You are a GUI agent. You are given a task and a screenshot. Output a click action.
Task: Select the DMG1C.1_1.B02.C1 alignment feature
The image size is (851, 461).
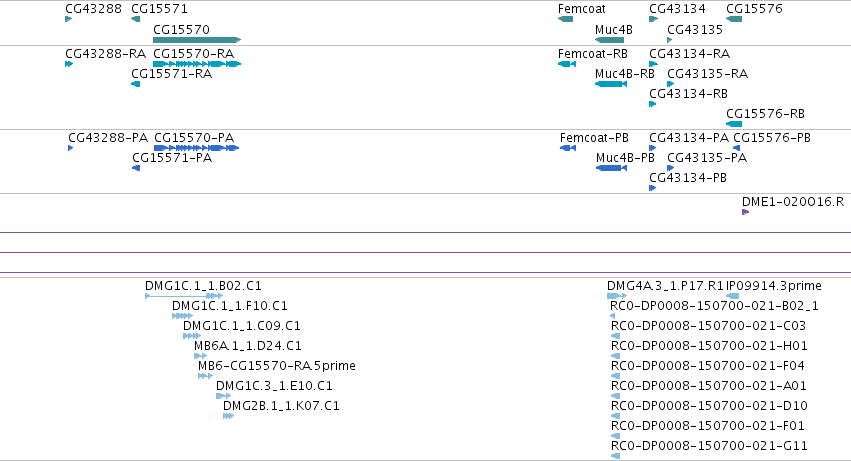tap(184, 296)
